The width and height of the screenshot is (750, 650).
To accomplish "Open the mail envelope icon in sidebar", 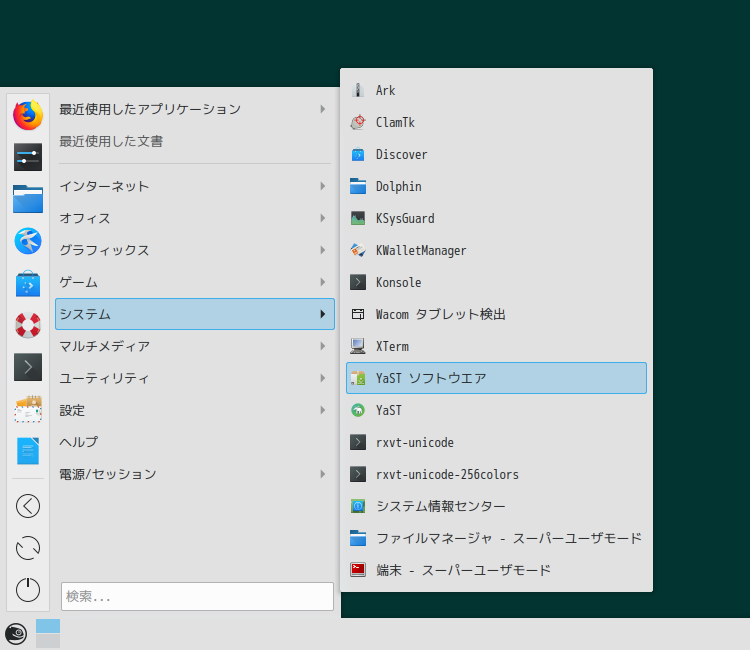I will point(28,409).
